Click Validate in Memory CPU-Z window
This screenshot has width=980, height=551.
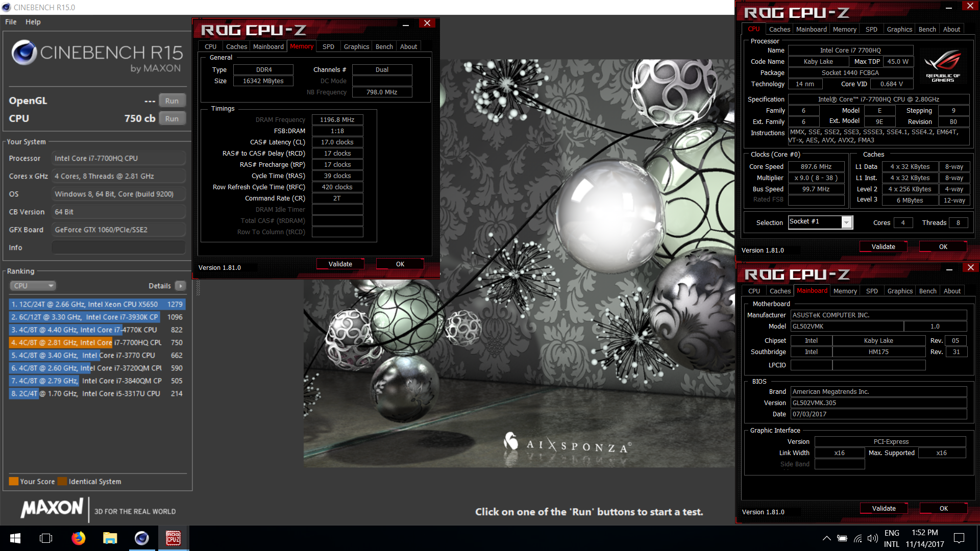(340, 264)
